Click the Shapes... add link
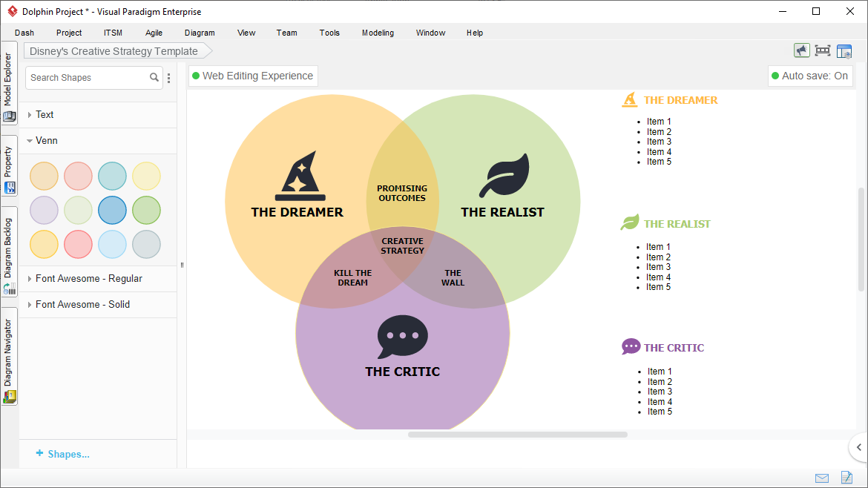Screen dimensions: 868x488 click(62, 454)
